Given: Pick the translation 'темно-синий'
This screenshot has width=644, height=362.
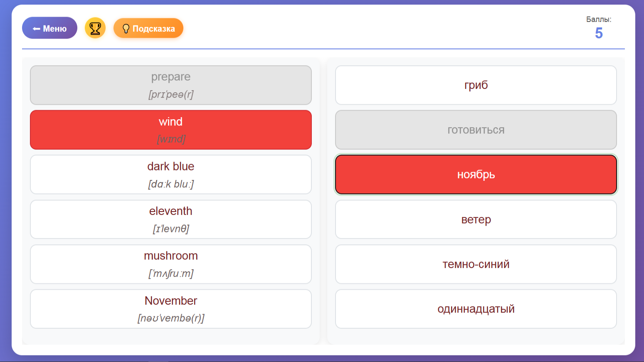Looking at the screenshot, I should (476, 264).
